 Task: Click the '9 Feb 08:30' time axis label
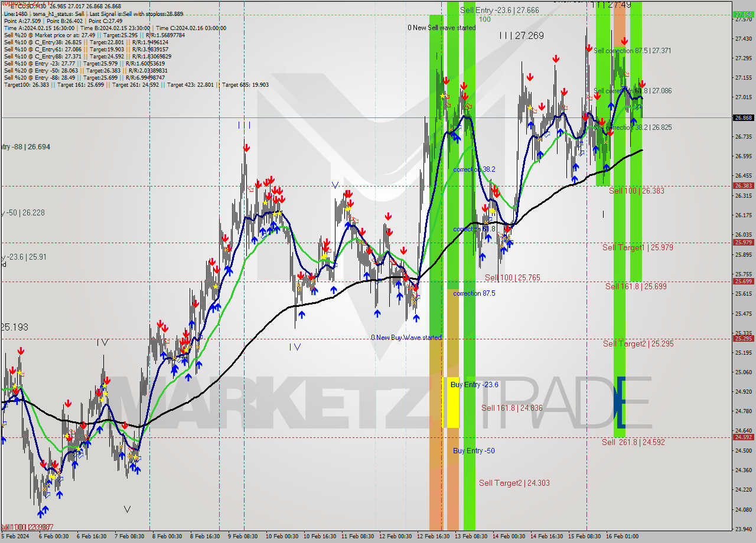point(242,537)
